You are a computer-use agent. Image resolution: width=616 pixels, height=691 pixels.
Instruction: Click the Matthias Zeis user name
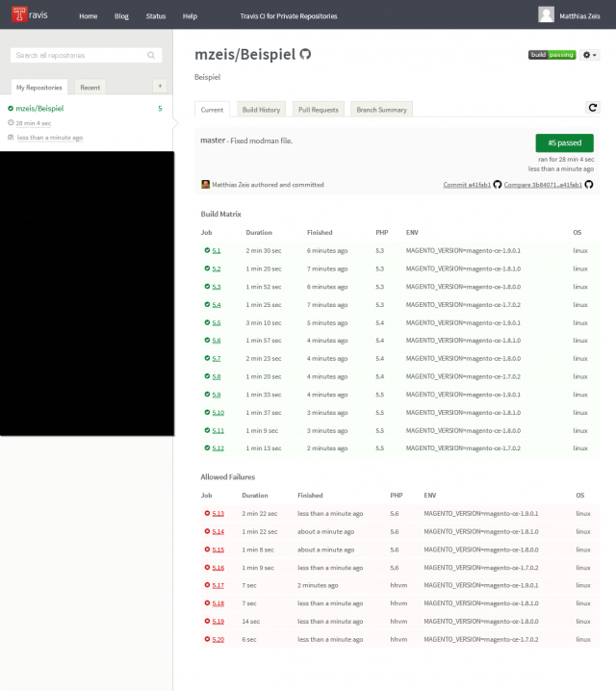click(579, 16)
